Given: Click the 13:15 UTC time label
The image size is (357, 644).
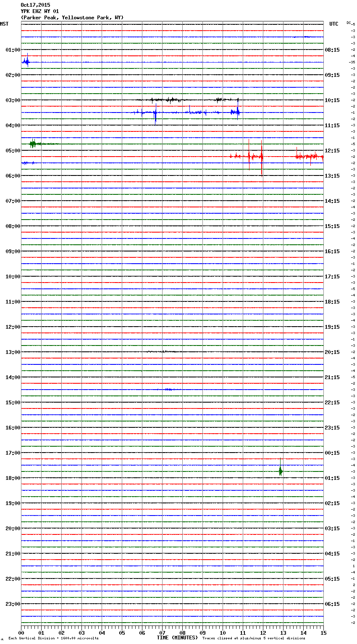Looking at the screenshot, I should 332,176.
